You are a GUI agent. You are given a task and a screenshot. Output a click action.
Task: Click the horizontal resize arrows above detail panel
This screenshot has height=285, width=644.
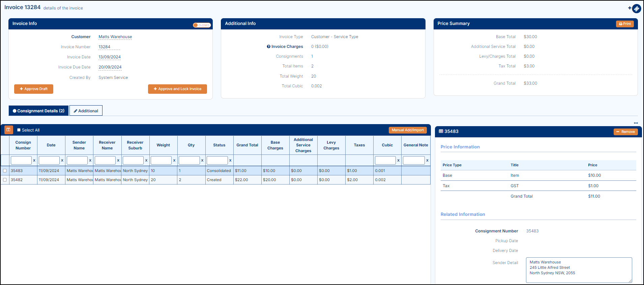pos(636,123)
